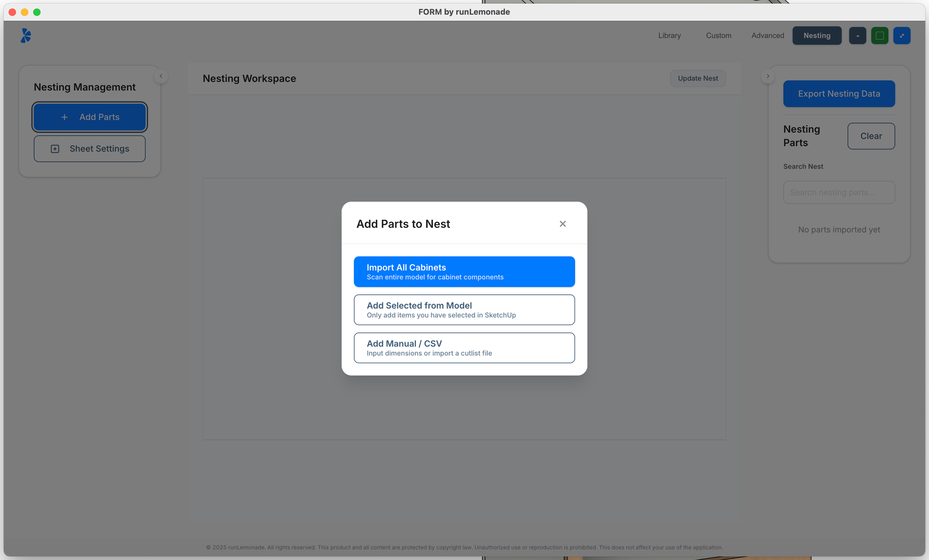Image resolution: width=929 pixels, height=560 pixels.
Task: Open the Advanced tab
Action: [x=767, y=36]
